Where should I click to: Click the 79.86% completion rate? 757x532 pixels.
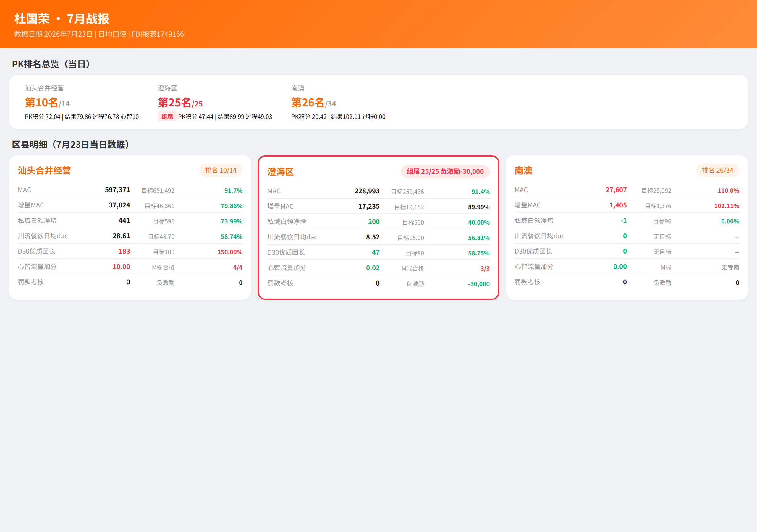click(x=232, y=206)
